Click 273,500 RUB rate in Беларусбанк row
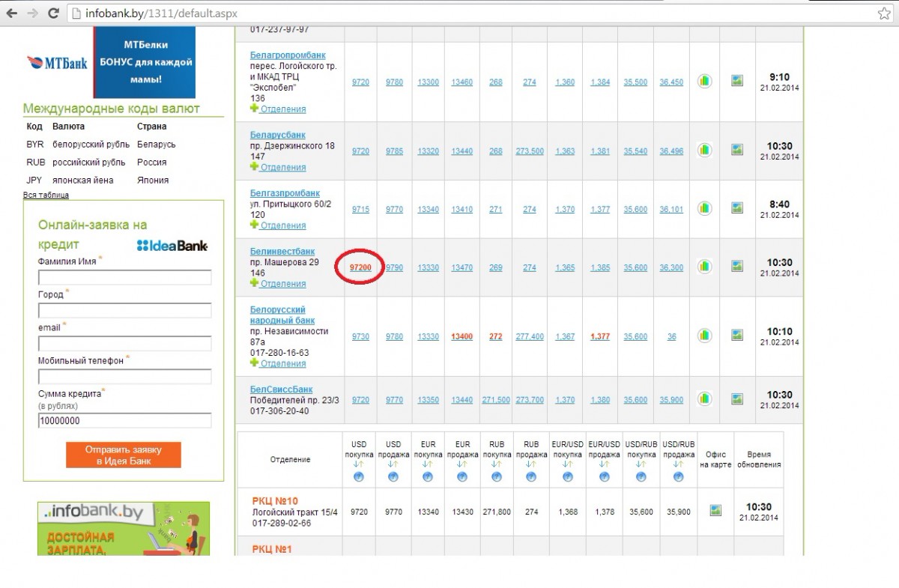Viewport: 899px width, 588px height. coord(530,151)
